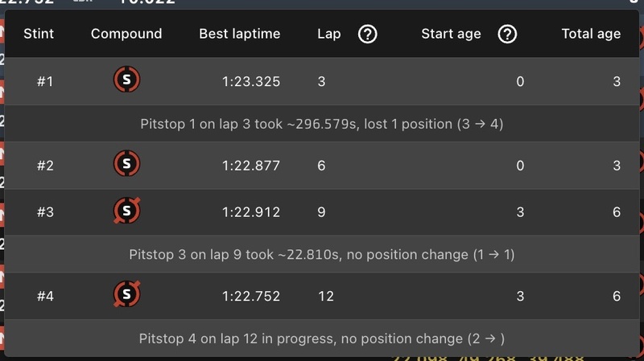
Task: Click the Stint column header
Action: pos(39,34)
